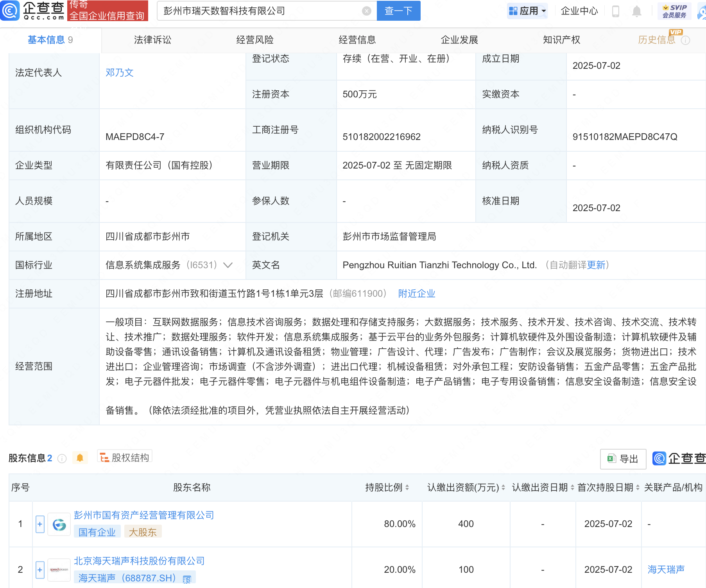Expand the 北京海天瑞声 shareholder row
The height and width of the screenshot is (588, 706).
[40, 570]
